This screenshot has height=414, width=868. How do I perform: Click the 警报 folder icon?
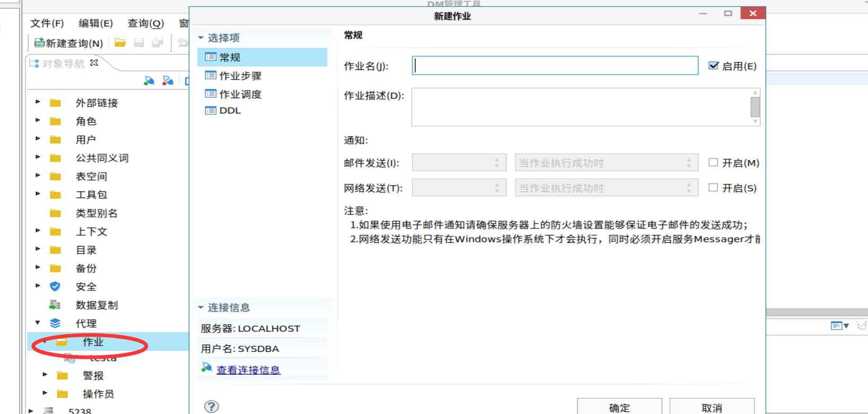coord(63,375)
